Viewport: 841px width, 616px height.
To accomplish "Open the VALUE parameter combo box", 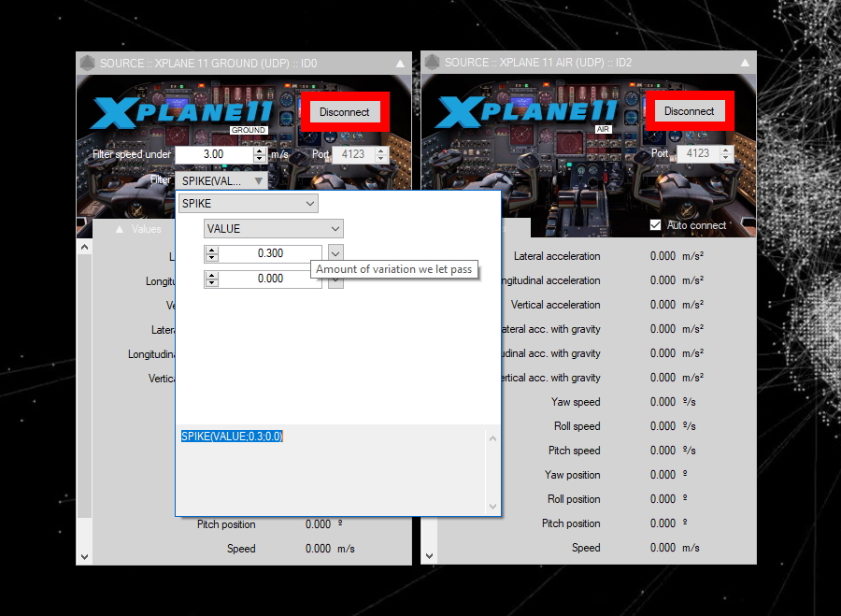I will pos(274,229).
